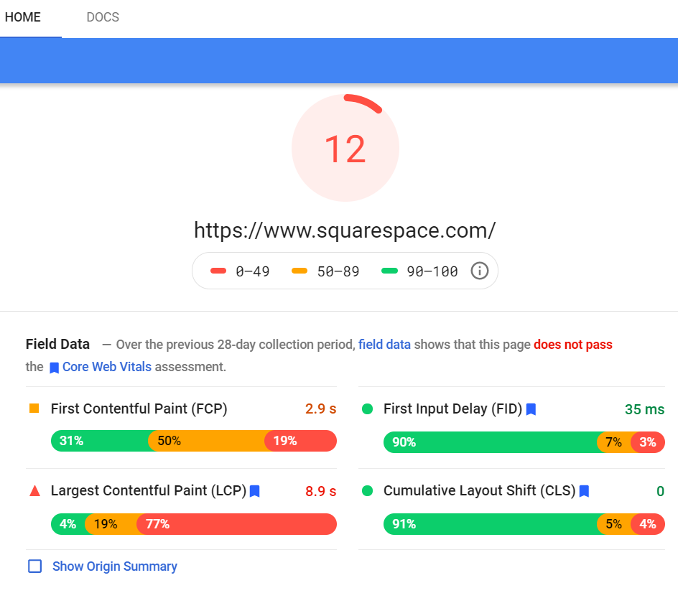
Task: Open the Core Web Vitals link
Action: coord(107,367)
